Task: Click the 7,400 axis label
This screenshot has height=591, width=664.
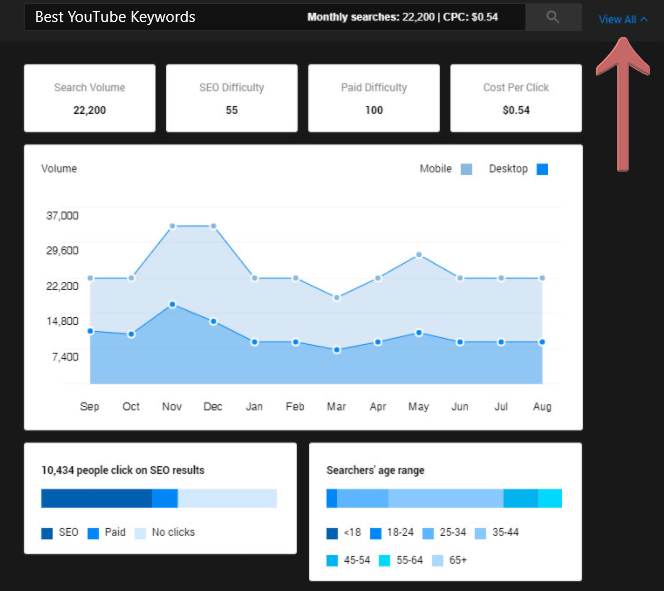Action: point(65,357)
